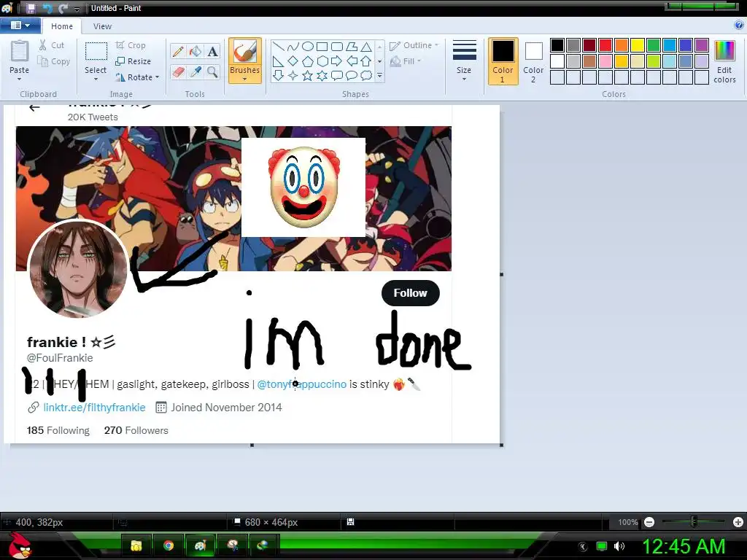Open the Paste dropdown arrow
747x560 pixels.
19,79
